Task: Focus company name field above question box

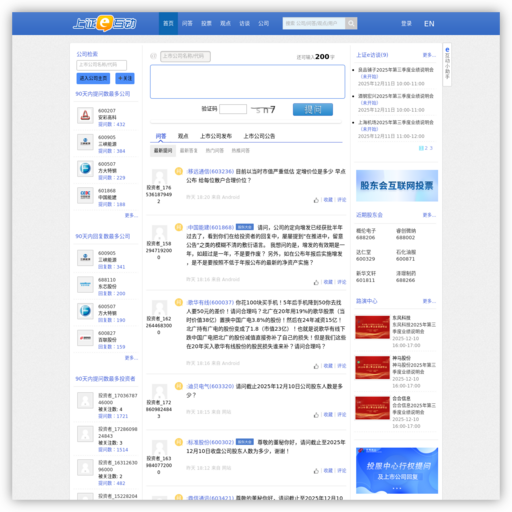Action: click(185, 56)
